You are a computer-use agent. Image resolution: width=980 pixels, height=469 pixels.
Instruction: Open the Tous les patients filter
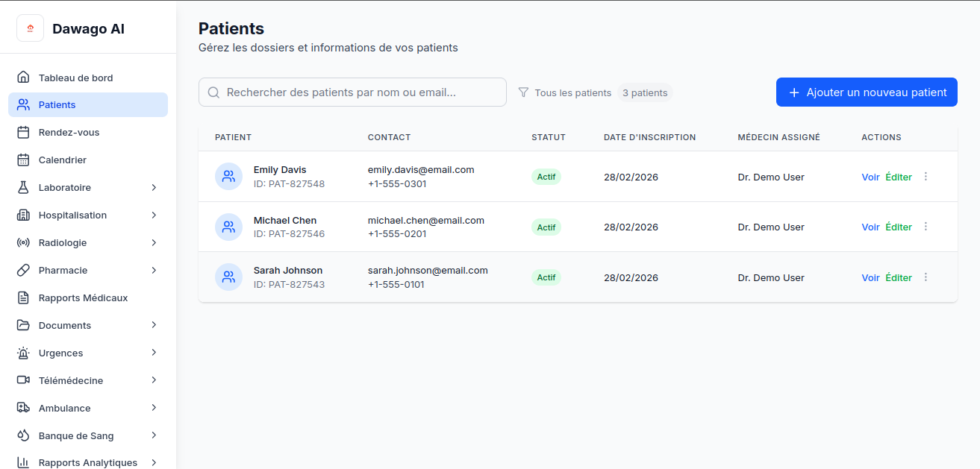572,92
